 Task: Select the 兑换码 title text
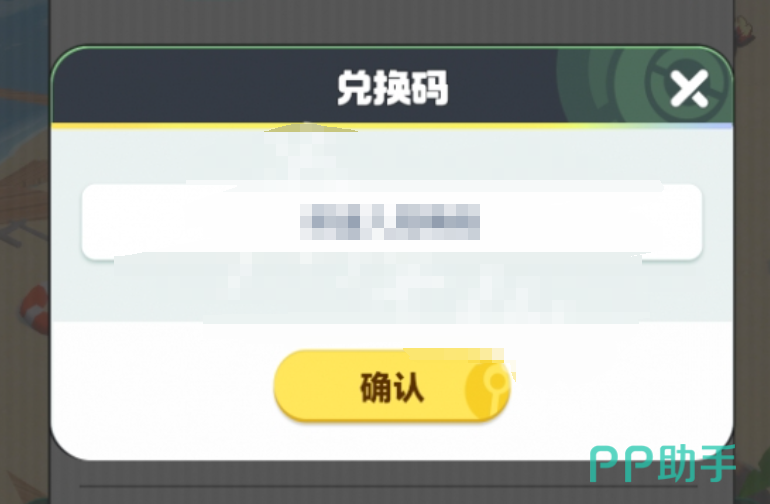point(392,88)
